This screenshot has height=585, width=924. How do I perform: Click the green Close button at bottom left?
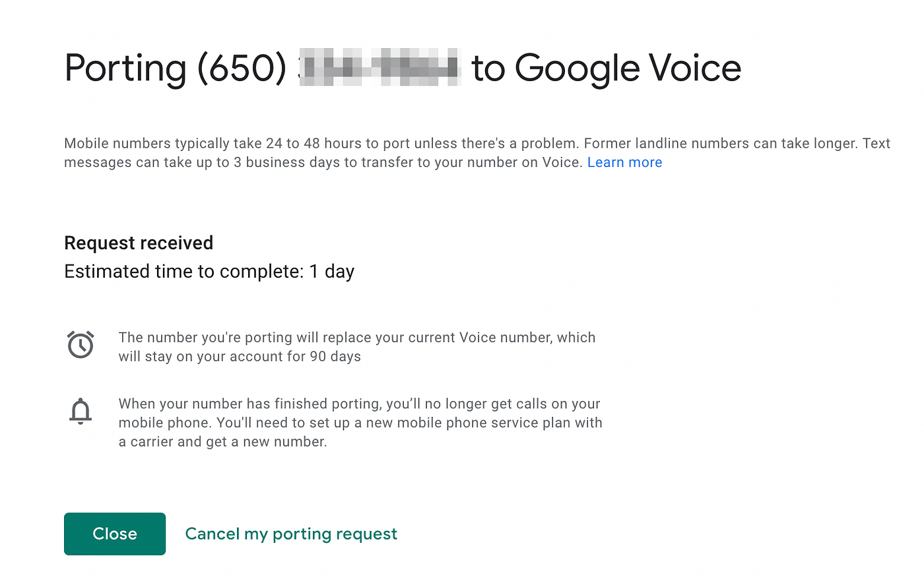pyautogui.click(x=114, y=534)
